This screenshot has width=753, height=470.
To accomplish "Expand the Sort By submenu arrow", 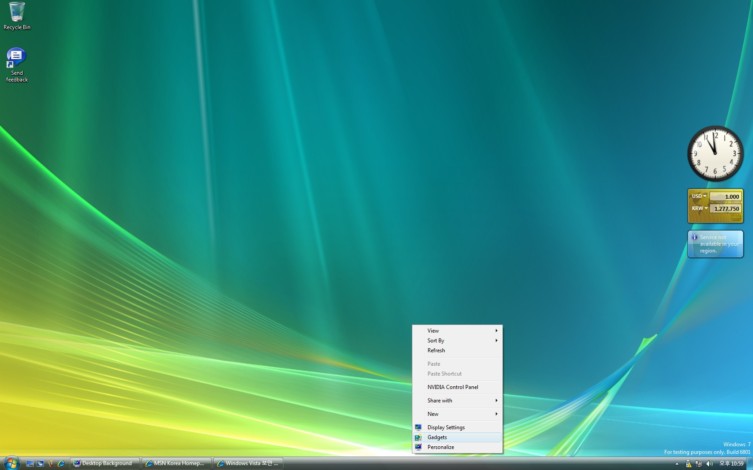I will point(497,340).
